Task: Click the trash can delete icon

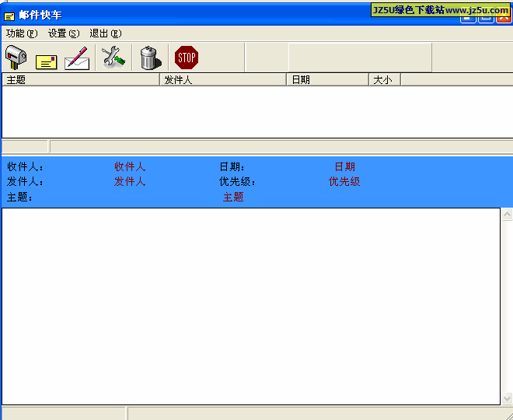Action: [x=150, y=58]
